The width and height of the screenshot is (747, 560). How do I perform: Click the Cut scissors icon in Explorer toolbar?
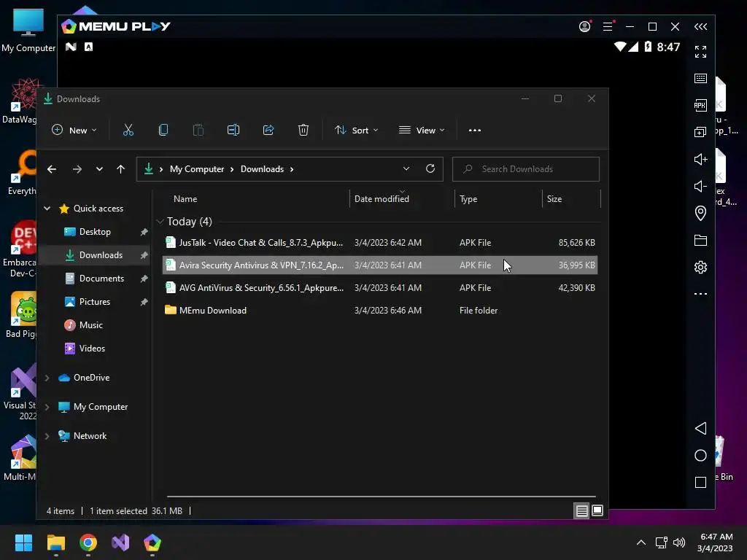pyautogui.click(x=128, y=130)
